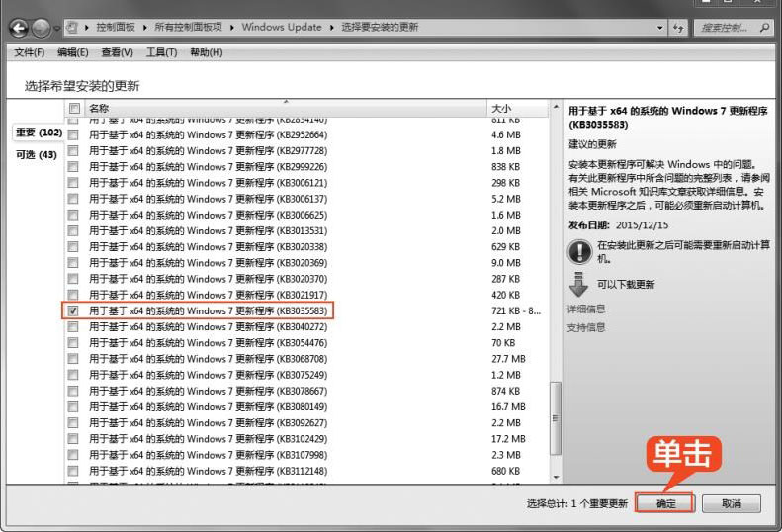Click the 确定 button
Viewport: 782px width, 532px height.
coord(664,503)
